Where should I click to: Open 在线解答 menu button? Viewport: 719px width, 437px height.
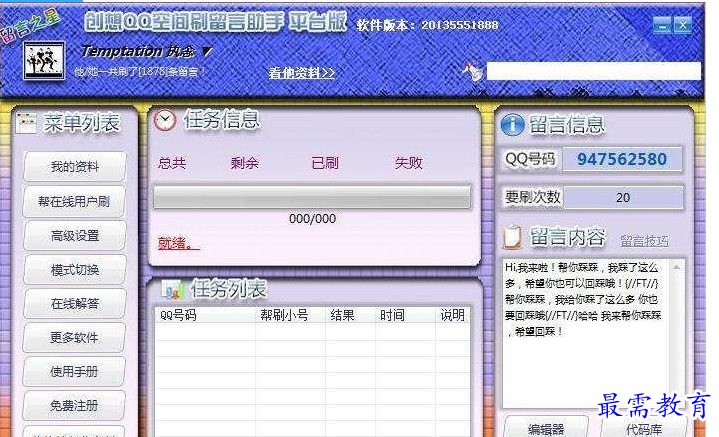pos(74,304)
